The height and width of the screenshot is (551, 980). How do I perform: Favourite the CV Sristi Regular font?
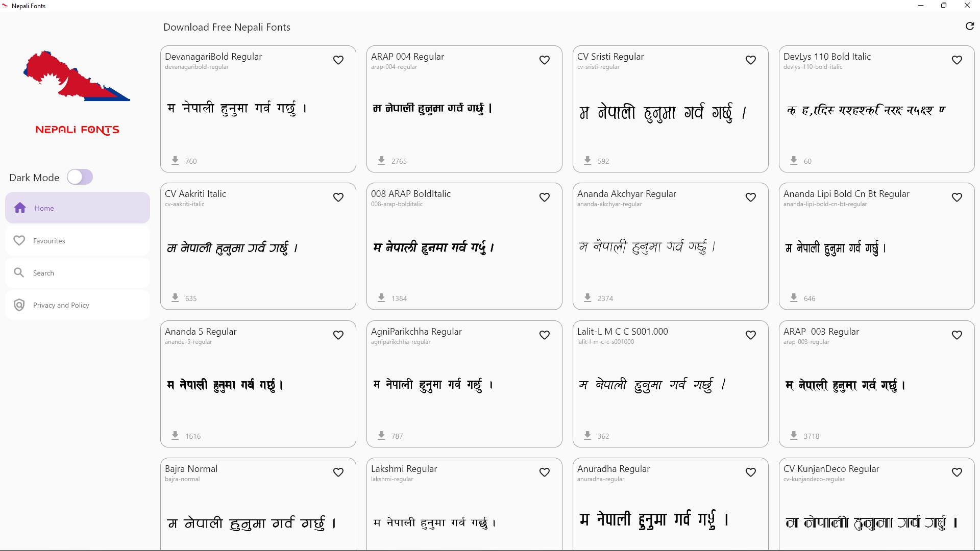pos(751,60)
